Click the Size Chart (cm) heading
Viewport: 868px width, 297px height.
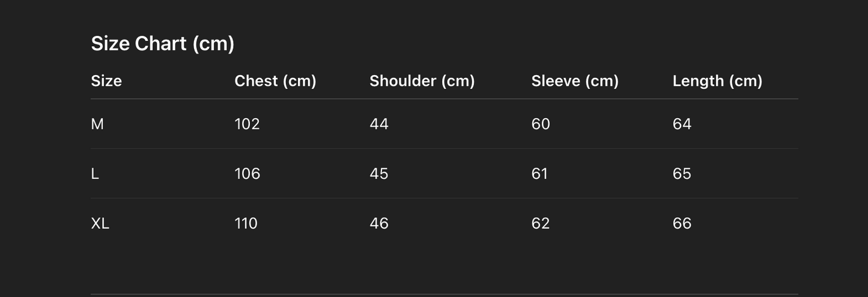(x=162, y=44)
